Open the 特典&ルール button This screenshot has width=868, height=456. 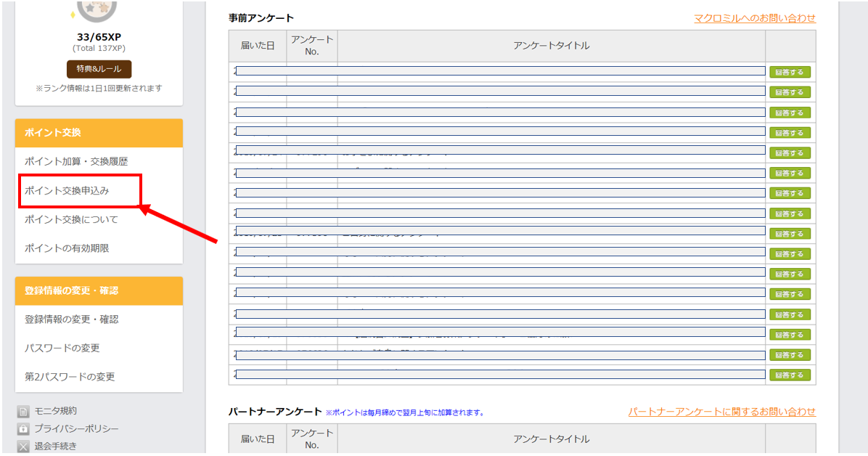pos(99,69)
